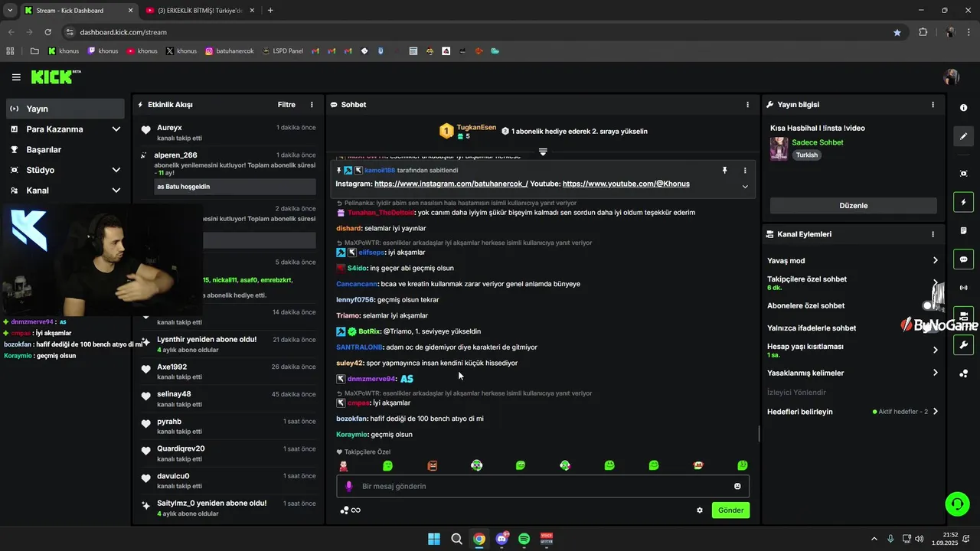Open Yavaş mod settings arrow

[935, 261]
